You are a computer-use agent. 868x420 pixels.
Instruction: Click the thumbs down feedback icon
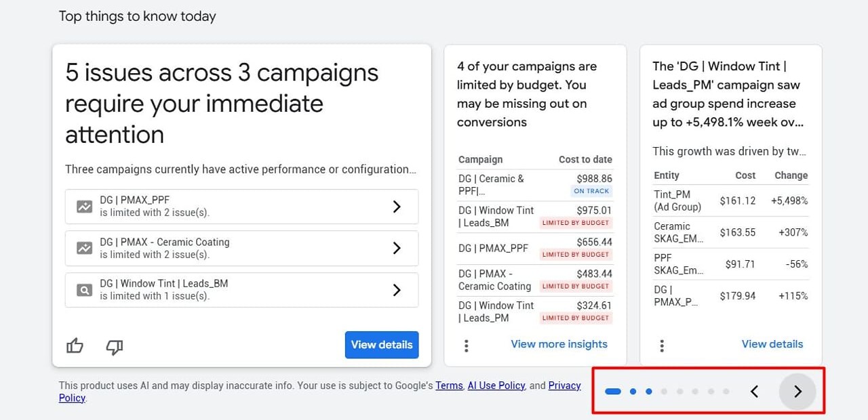tap(115, 347)
